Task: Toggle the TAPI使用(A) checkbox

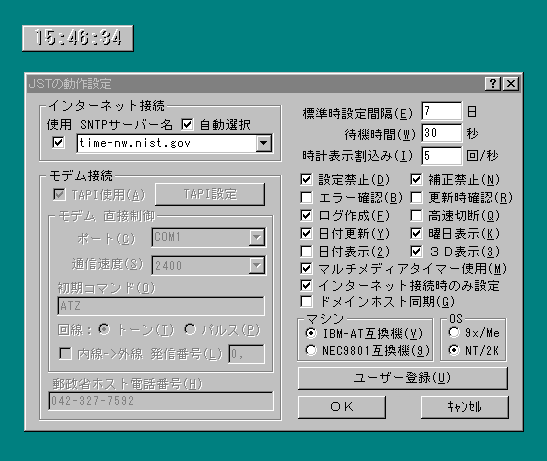Action: click(x=59, y=194)
